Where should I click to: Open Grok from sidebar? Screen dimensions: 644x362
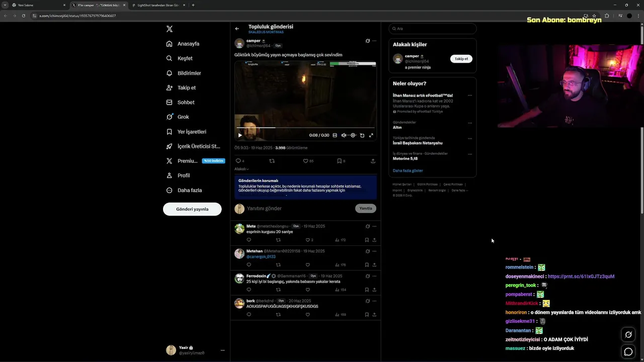pos(178,117)
